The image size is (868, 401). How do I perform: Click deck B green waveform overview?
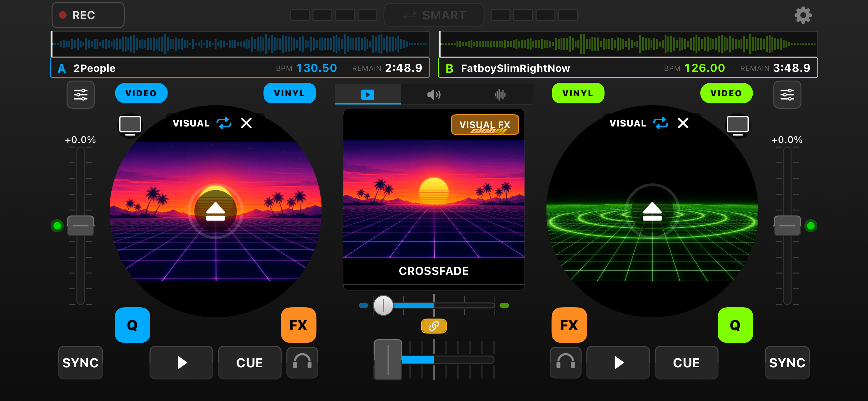coord(628,44)
